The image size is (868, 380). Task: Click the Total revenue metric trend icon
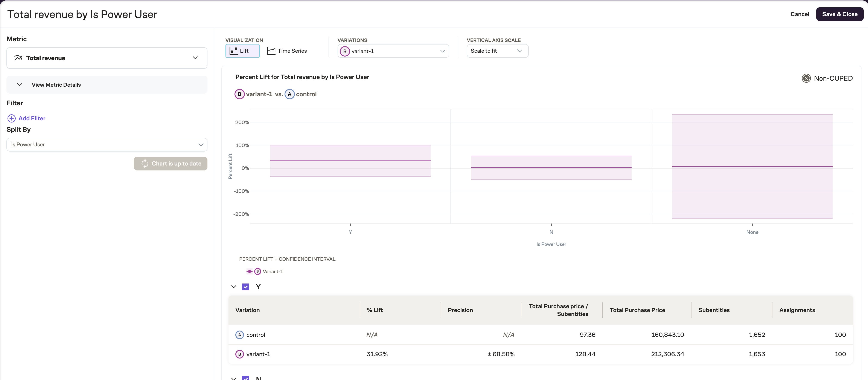click(x=18, y=58)
